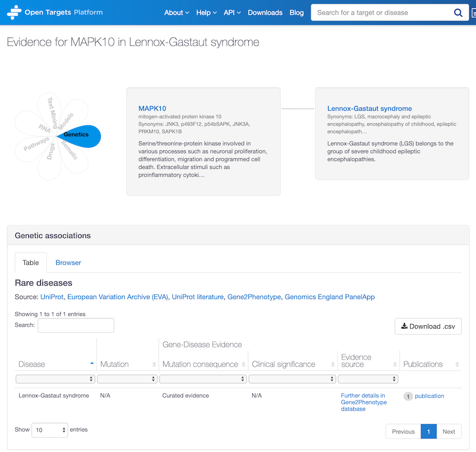Screen dimensions: 476x452
Task: Click the search magnifier icon
Action: point(458,12)
